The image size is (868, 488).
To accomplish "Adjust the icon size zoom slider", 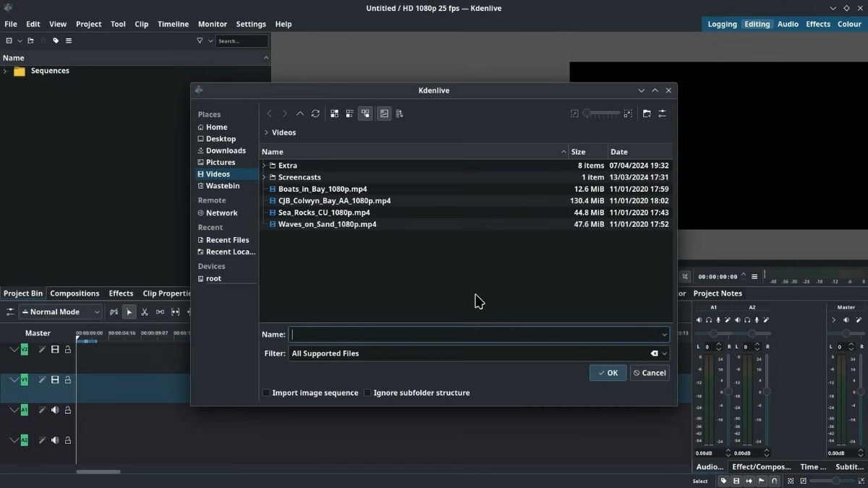I will pos(601,114).
